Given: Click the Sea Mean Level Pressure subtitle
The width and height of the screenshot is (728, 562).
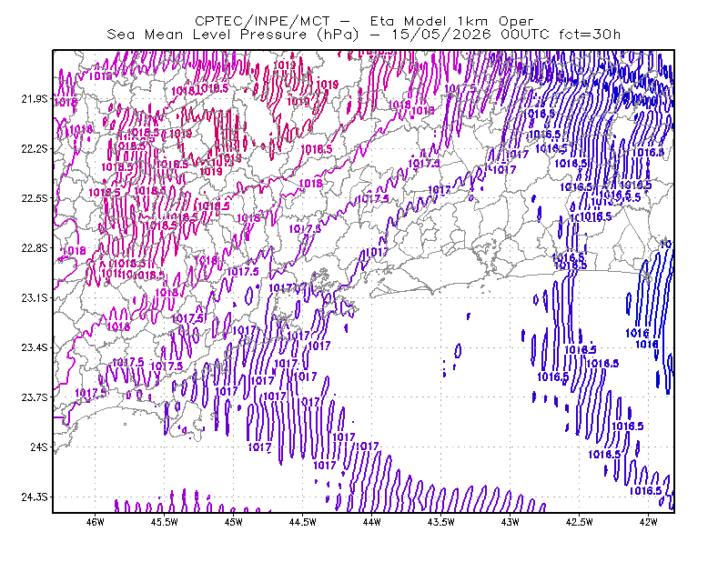Looking at the screenshot, I should click(x=363, y=35).
